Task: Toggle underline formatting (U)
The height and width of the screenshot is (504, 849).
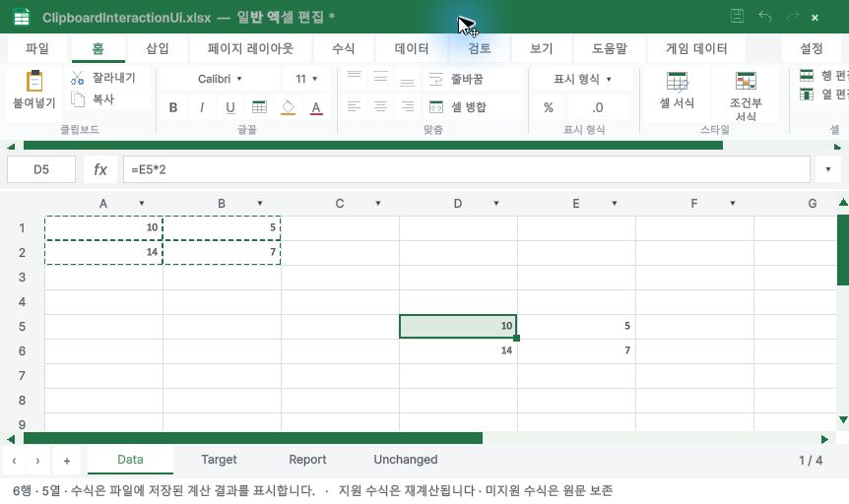Action: pos(230,107)
